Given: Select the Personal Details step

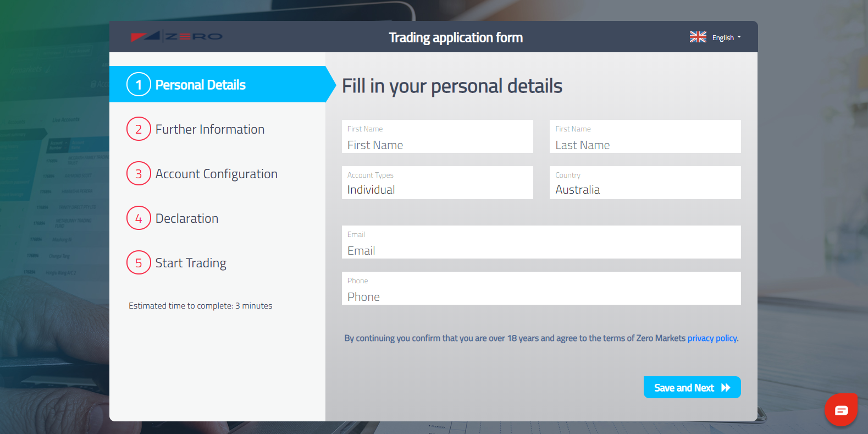Looking at the screenshot, I should coord(200,84).
